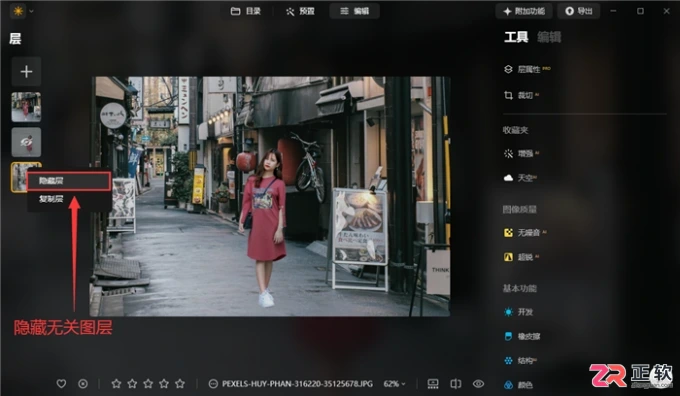
Task: Toggle the filmstrip view icon
Action: [433, 384]
